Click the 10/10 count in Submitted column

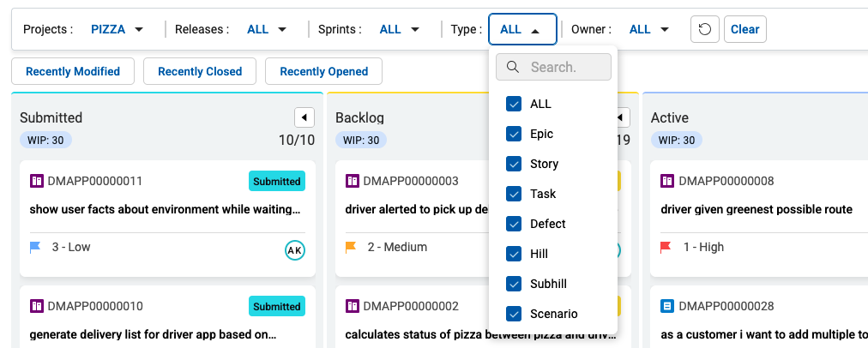[297, 140]
